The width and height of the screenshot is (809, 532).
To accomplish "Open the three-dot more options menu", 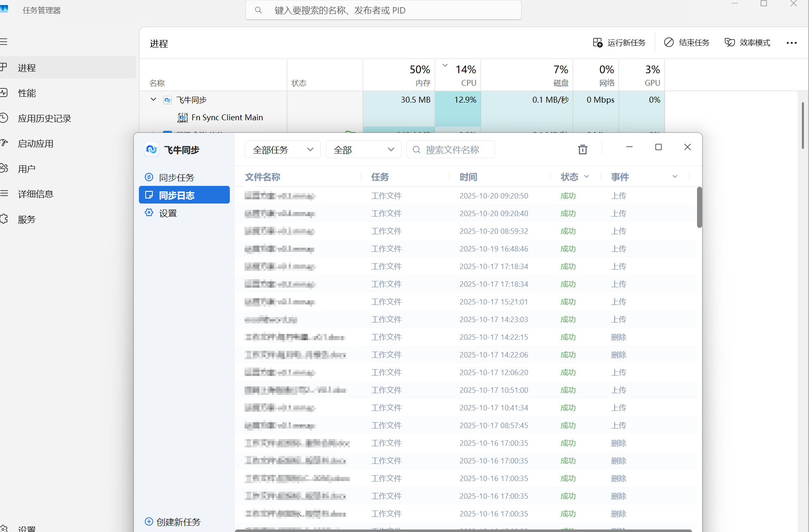I will pyautogui.click(x=791, y=43).
